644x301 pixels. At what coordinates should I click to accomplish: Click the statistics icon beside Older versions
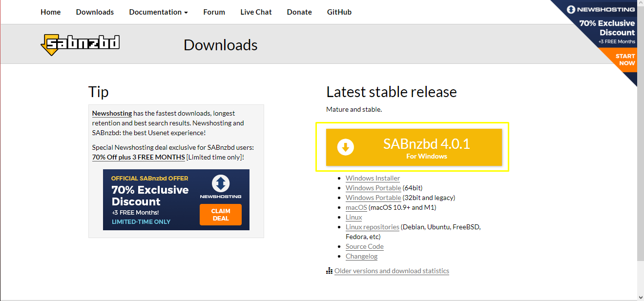[x=329, y=271]
